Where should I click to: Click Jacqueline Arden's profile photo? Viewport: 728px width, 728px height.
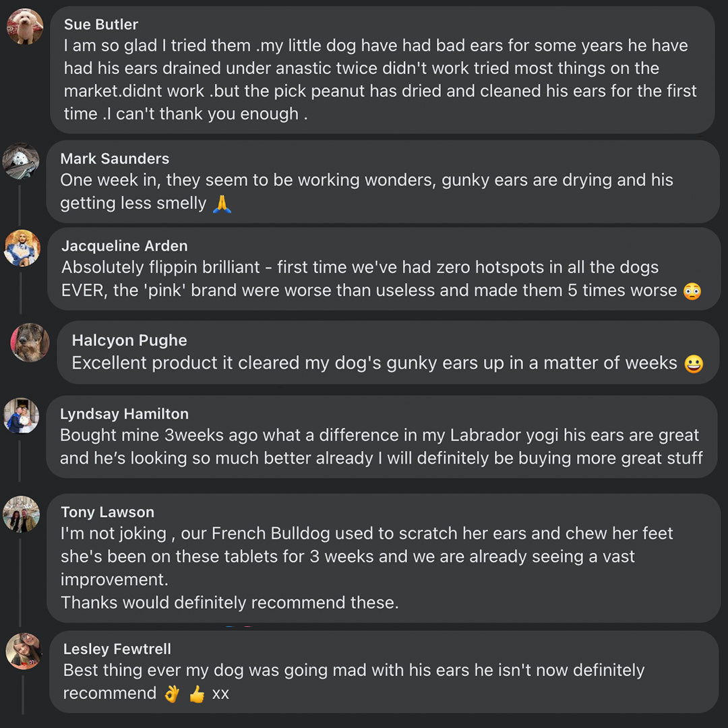[x=22, y=248]
